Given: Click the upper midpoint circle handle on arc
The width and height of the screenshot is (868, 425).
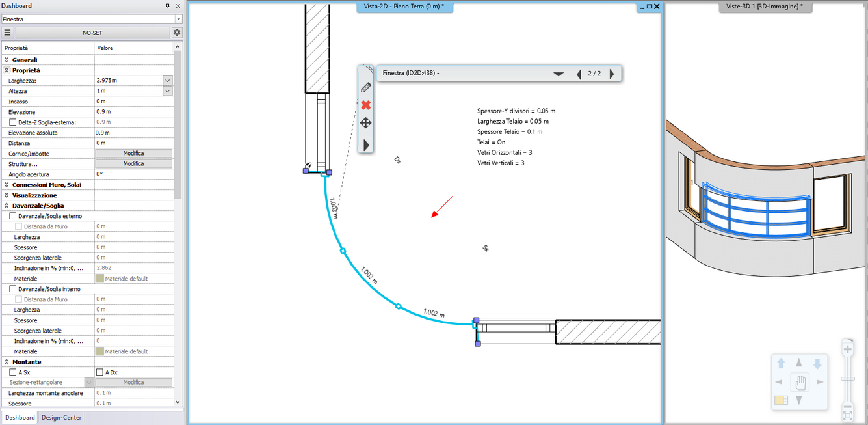Looking at the screenshot, I should pos(343,251).
